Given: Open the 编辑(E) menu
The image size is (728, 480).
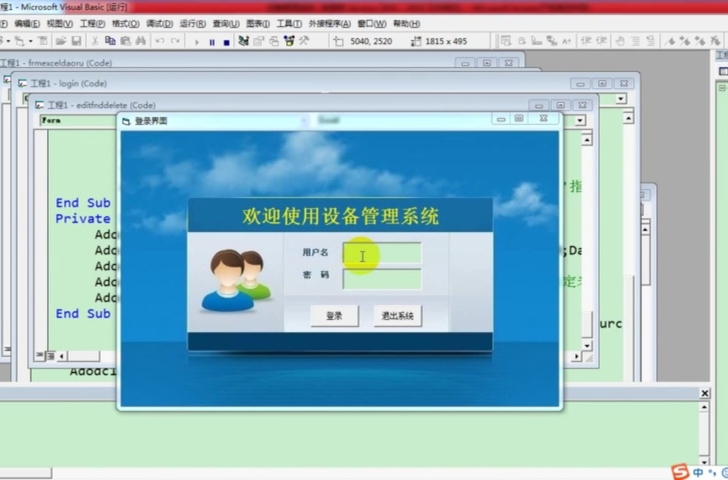Looking at the screenshot, I should click(27, 23).
